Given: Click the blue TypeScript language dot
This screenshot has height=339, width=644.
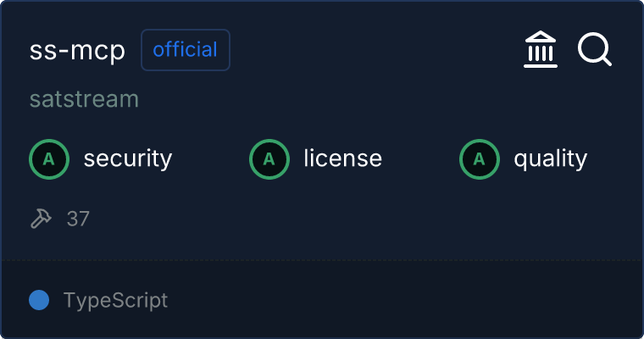Looking at the screenshot, I should point(38,300).
